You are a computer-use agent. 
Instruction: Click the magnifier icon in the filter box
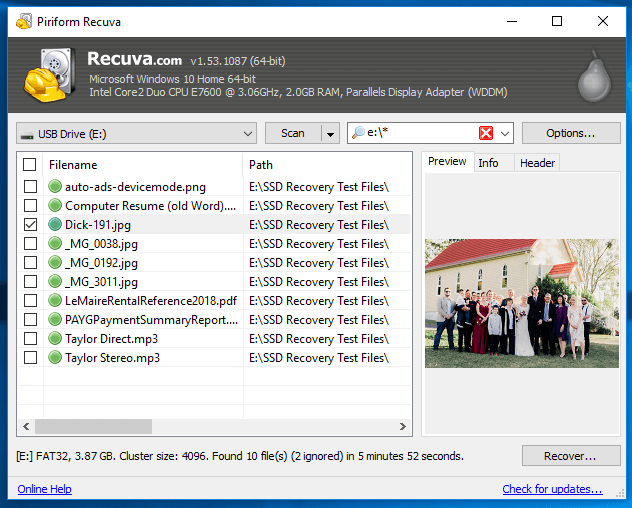click(x=358, y=132)
